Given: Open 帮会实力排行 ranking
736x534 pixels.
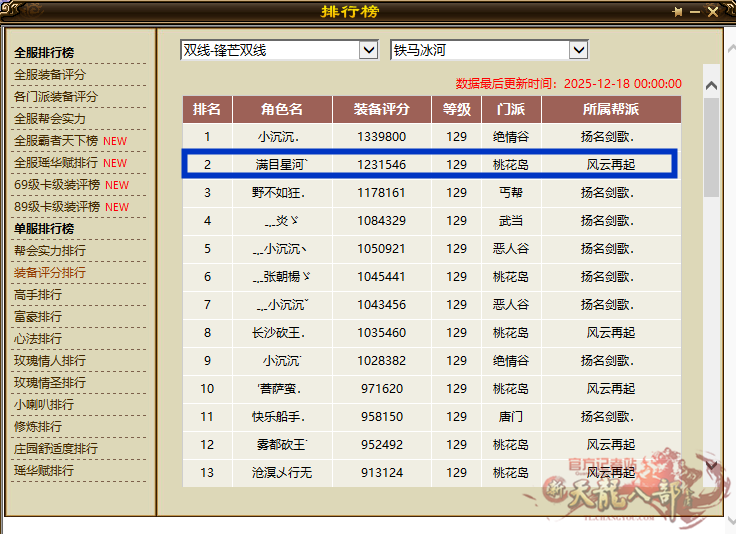Looking at the screenshot, I should pos(50,251).
